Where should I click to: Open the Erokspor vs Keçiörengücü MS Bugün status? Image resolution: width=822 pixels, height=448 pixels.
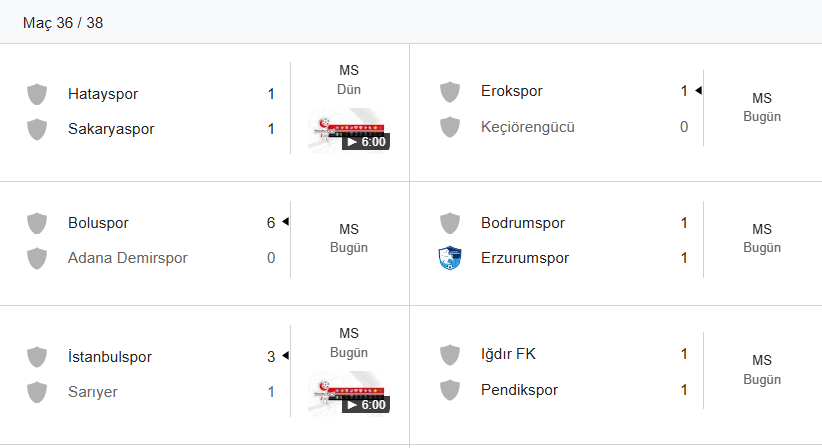[762, 108]
